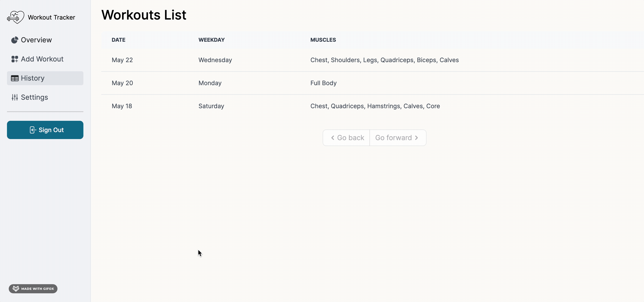Click the Add Workout grid-plus icon

[15, 59]
